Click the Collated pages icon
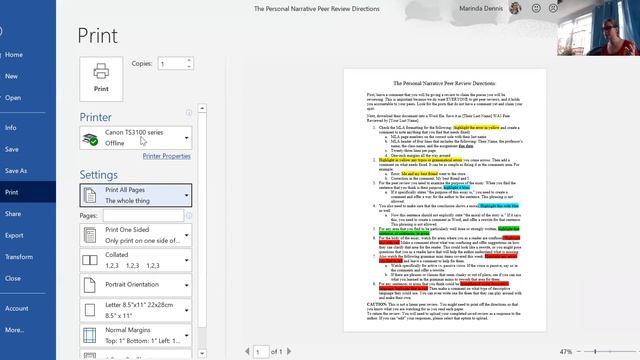The image size is (640, 360). point(90,260)
